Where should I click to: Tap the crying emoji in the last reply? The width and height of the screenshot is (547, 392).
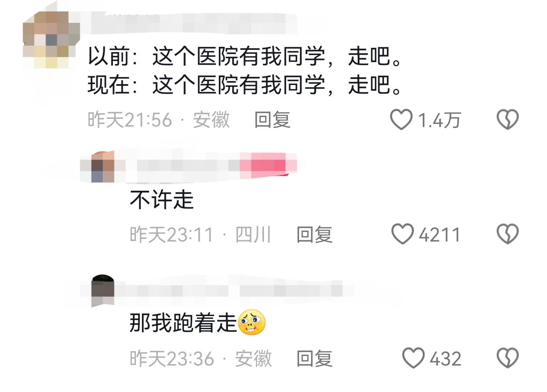click(252, 324)
